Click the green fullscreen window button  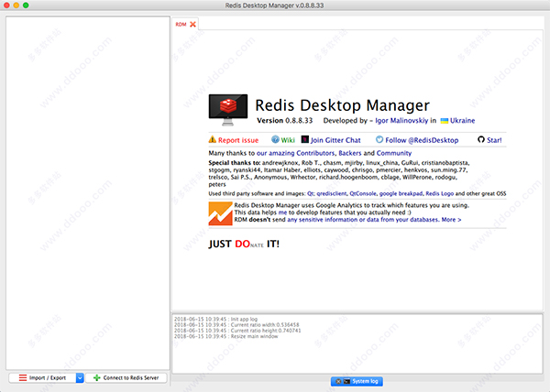[x=26, y=5]
